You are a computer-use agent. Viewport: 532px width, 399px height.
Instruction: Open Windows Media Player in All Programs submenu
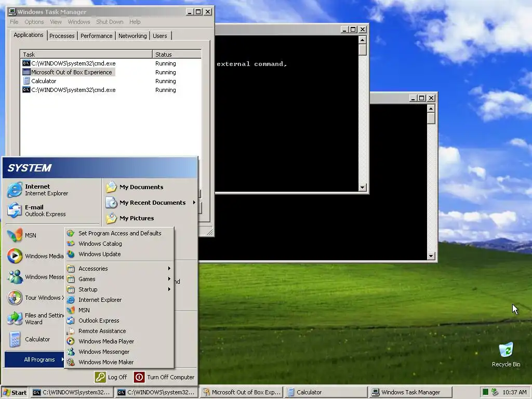tap(119, 341)
